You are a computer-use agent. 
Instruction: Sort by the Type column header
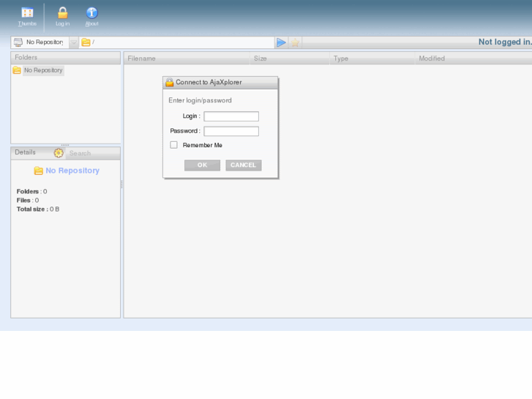pyautogui.click(x=372, y=59)
